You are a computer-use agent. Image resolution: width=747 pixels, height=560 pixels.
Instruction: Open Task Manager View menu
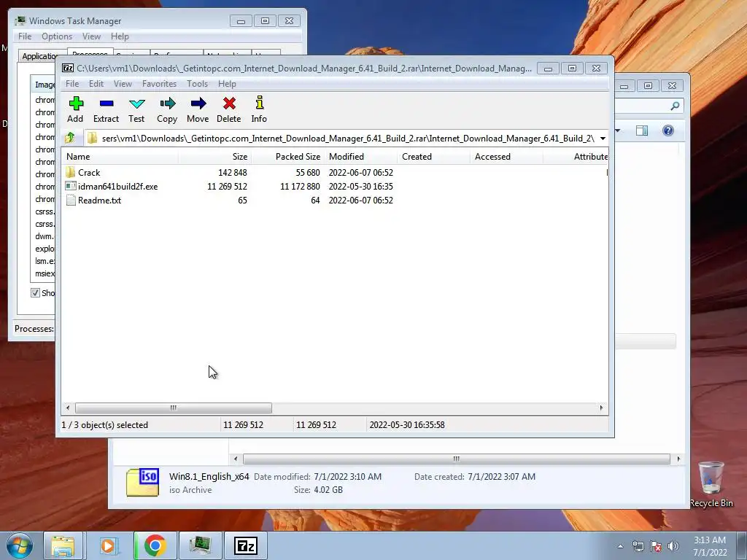91,36
